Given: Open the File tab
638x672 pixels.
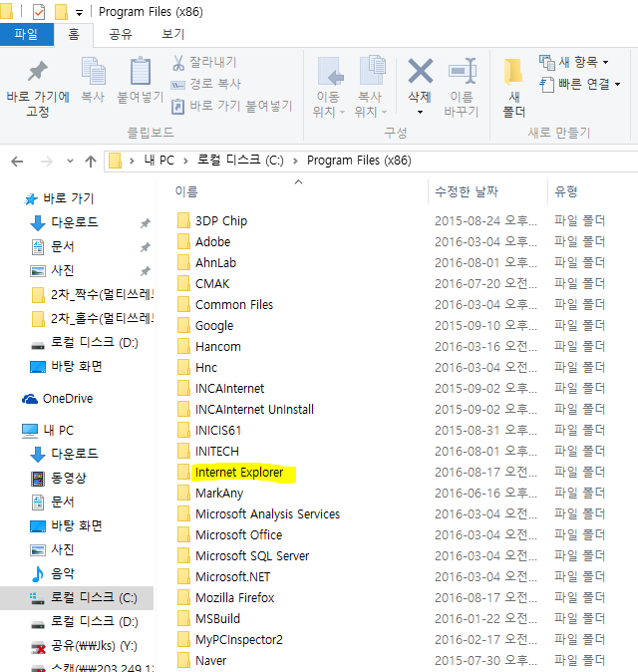Looking at the screenshot, I should click(x=26, y=34).
